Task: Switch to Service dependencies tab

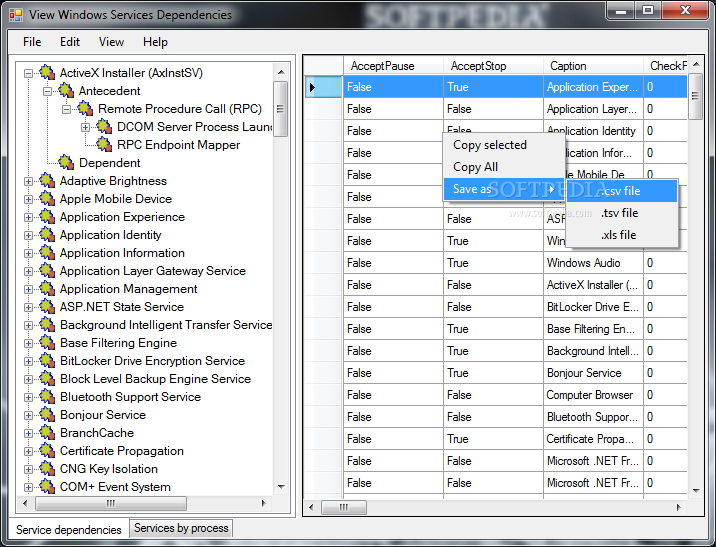Action: point(68,530)
